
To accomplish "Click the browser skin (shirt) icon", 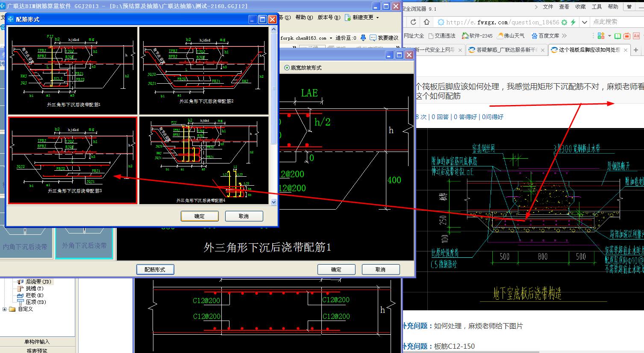I will (x=629, y=7).
